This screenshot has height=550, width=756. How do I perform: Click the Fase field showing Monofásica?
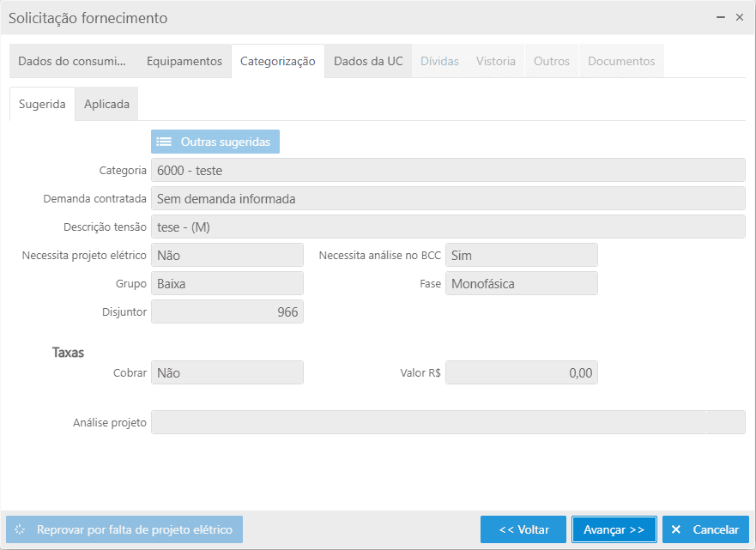(521, 283)
